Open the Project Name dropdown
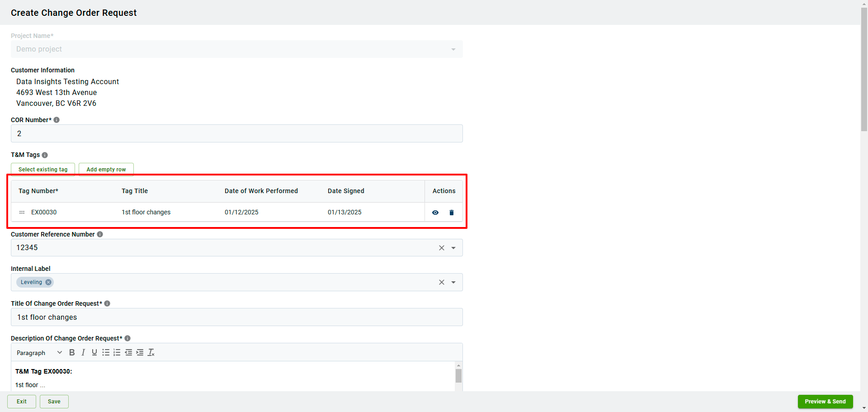This screenshot has height=412, width=868. [453, 49]
